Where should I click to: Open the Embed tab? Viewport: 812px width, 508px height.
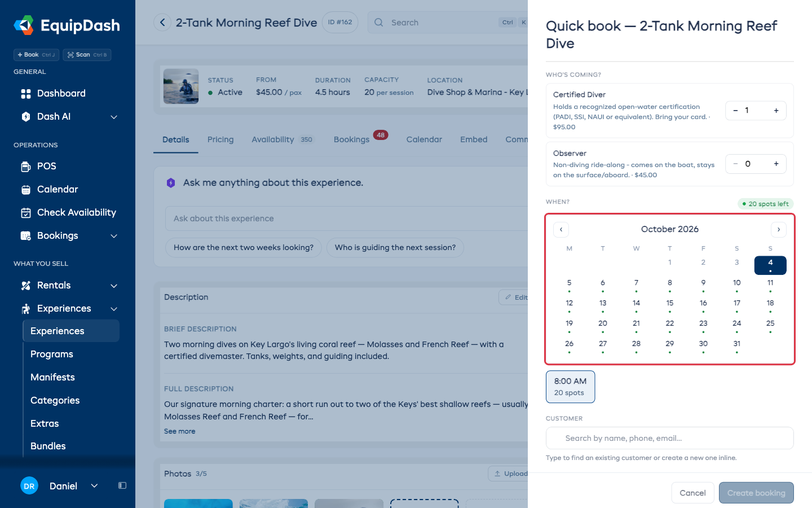point(474,139)
